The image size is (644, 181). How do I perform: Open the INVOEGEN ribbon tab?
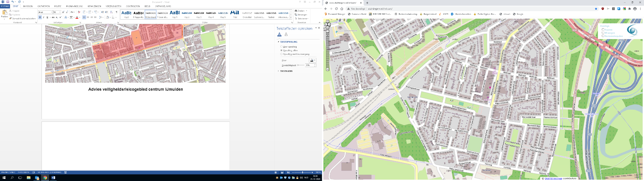(28, 6)
